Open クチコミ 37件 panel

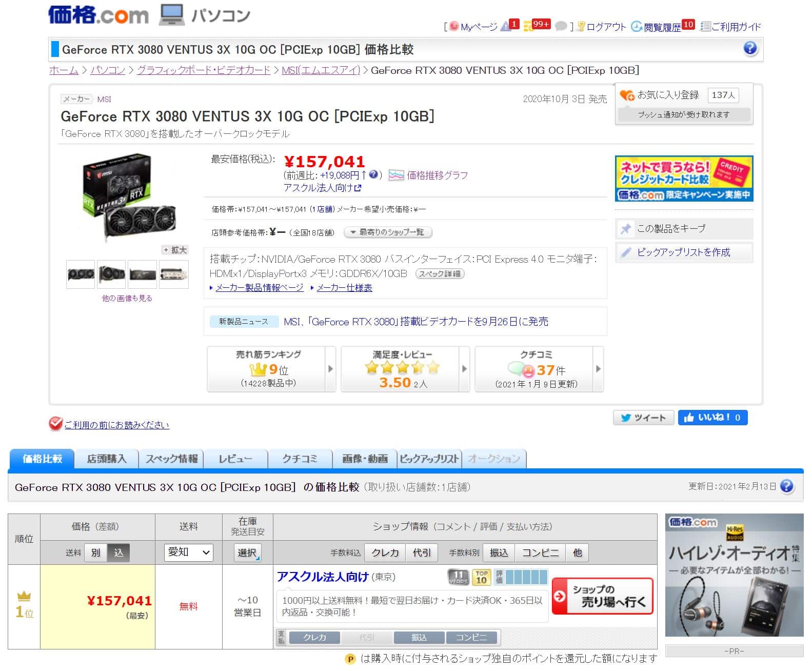[x=534, y=369]
